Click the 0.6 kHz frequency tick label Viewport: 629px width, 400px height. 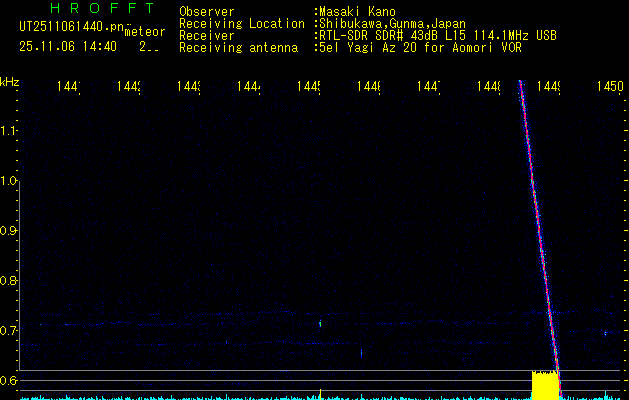9,381
